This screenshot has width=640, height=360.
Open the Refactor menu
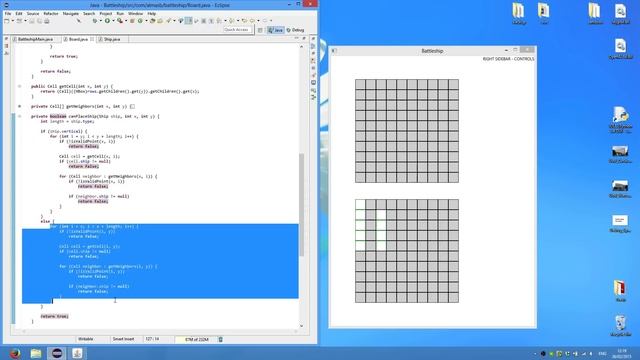[x=51, y=13]
